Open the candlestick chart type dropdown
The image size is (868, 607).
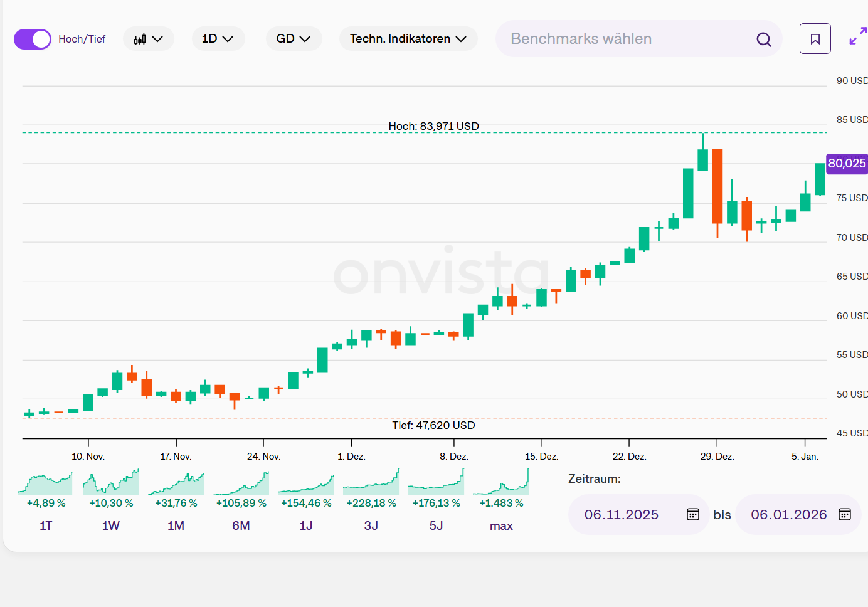[148, 39]
